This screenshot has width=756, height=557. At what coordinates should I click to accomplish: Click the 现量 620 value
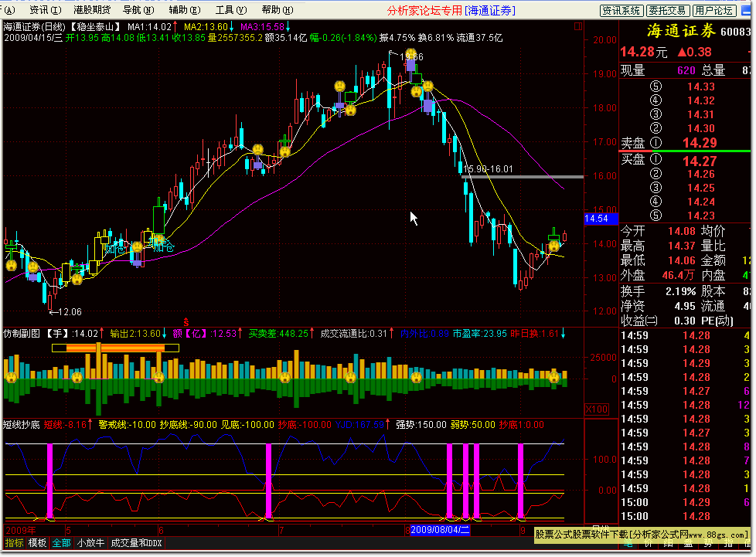686,71
